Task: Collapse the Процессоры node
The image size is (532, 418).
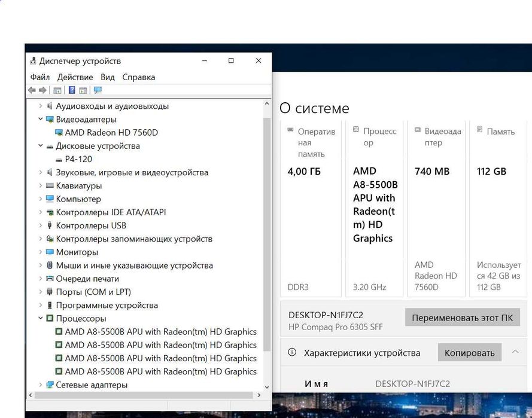Action: click(x=40, y=318)
